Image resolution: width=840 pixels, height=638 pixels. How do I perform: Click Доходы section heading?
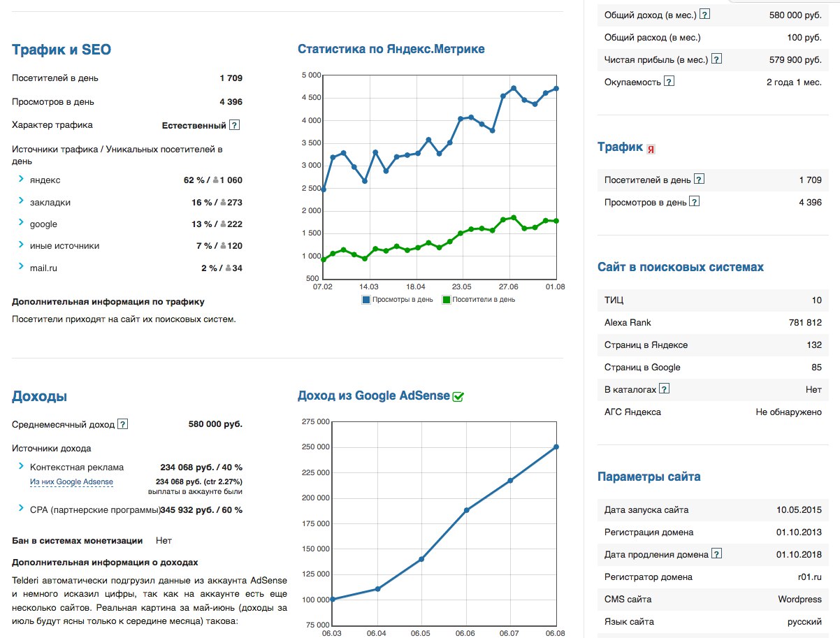pyautogui.click(x=40, y=397)
